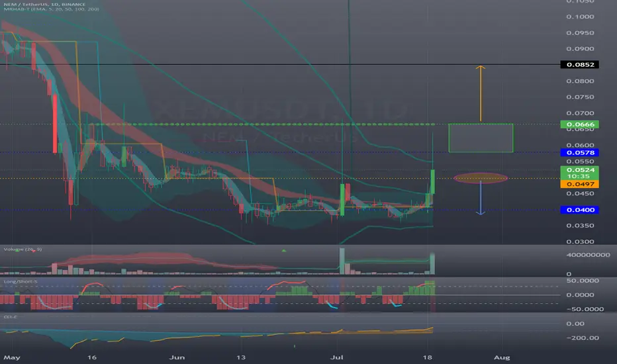
Task: Click the 0.0000 Long/Short axis value
Action: 580,295
